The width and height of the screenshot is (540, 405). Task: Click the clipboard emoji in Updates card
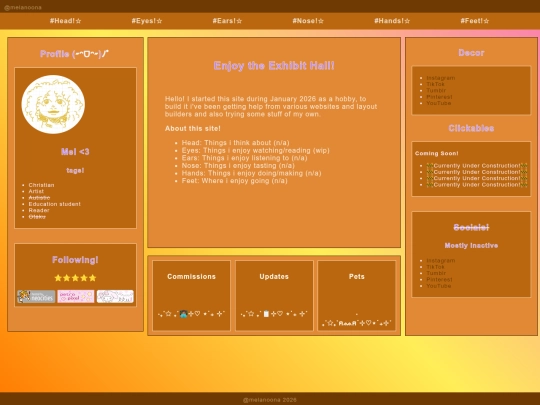266,314
